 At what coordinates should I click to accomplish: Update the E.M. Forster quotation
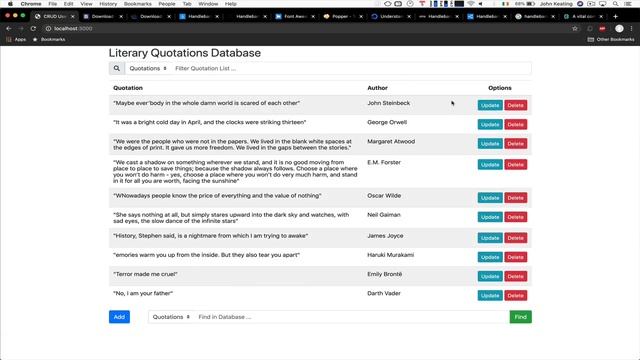pyautogui.click(x=490, y=164)
